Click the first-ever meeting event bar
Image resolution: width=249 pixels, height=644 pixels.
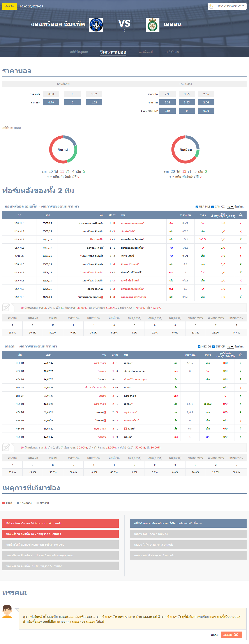188,523
